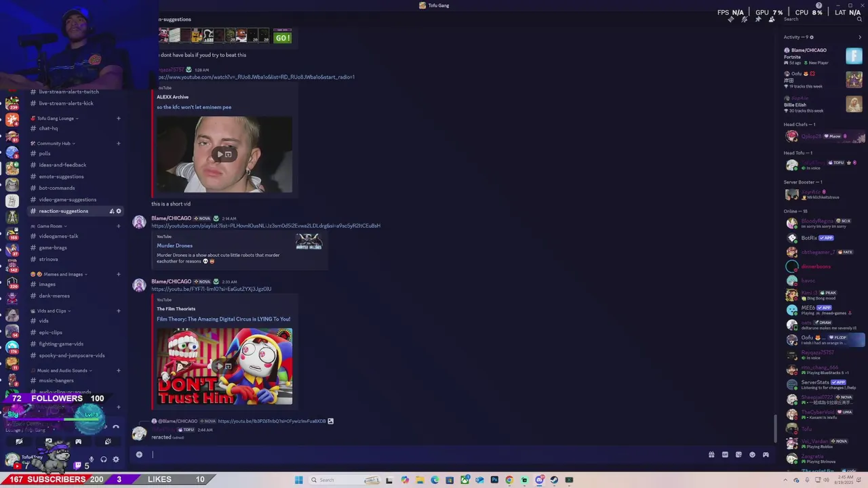868x488 pixels.
Task: Open the Murder Drones playlist title link
Action: pyautogui.click(x=175, y=245)
